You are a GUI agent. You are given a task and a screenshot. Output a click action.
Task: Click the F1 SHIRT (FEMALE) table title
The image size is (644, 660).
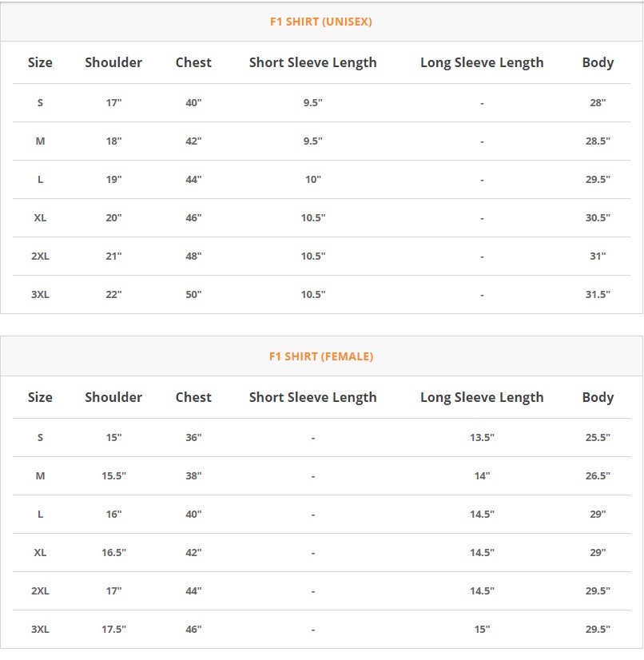[321, 356]
